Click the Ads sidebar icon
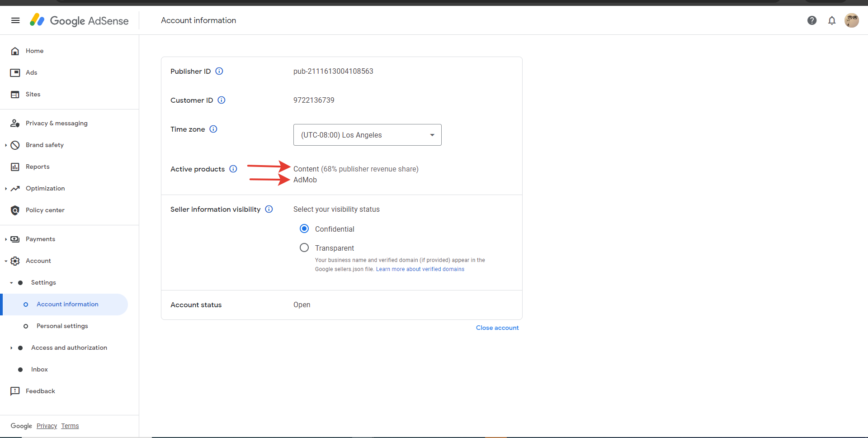Image resolution: width=868 pixels, height=438 pixels. (x=15, y=73)
